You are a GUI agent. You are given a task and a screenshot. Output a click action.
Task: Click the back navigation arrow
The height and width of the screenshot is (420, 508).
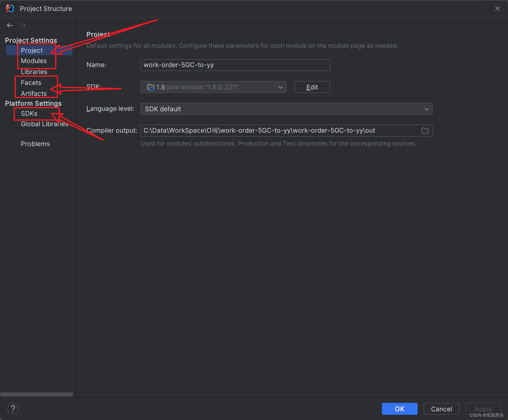point(10,25)
